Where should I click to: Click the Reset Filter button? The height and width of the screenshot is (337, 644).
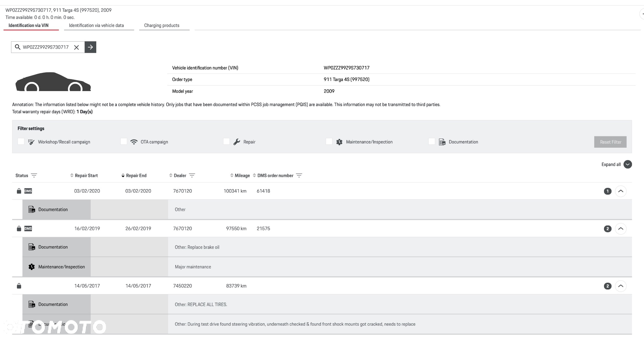click(610, 142)
